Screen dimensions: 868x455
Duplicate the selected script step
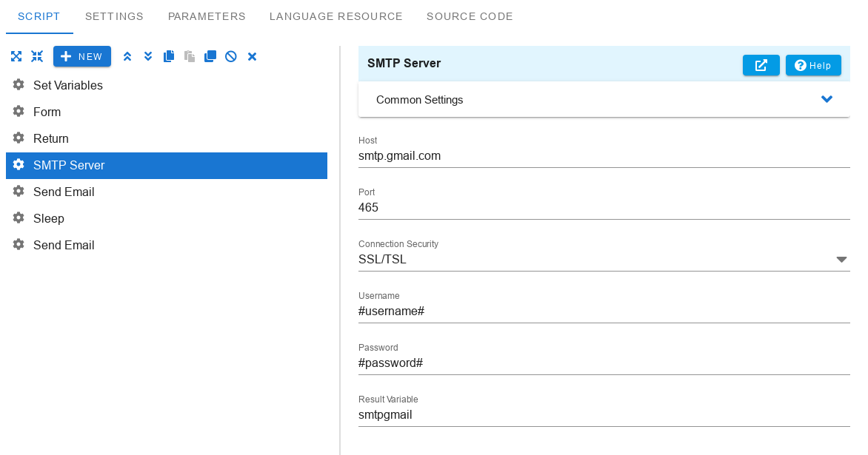pos(210,56)
